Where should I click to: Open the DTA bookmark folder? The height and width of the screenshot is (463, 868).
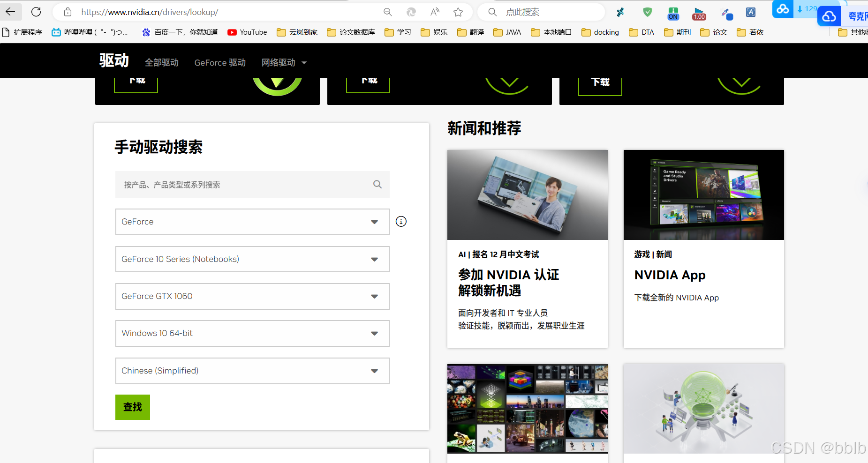(642, 32)
